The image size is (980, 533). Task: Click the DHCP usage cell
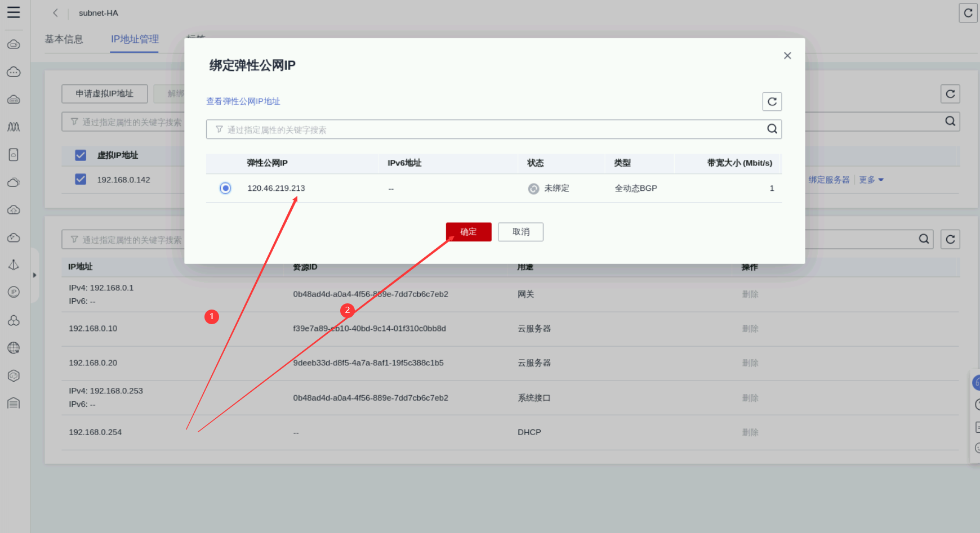(529, 432)
